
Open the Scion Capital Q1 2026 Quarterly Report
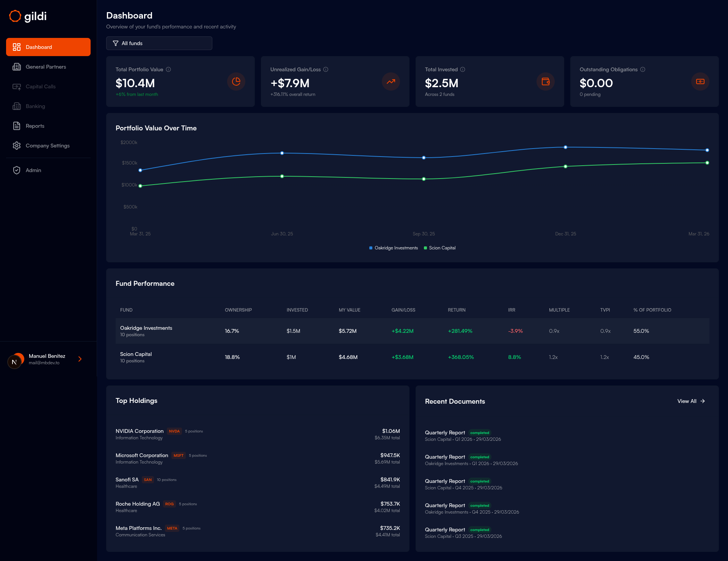click(x=445, y=433)
